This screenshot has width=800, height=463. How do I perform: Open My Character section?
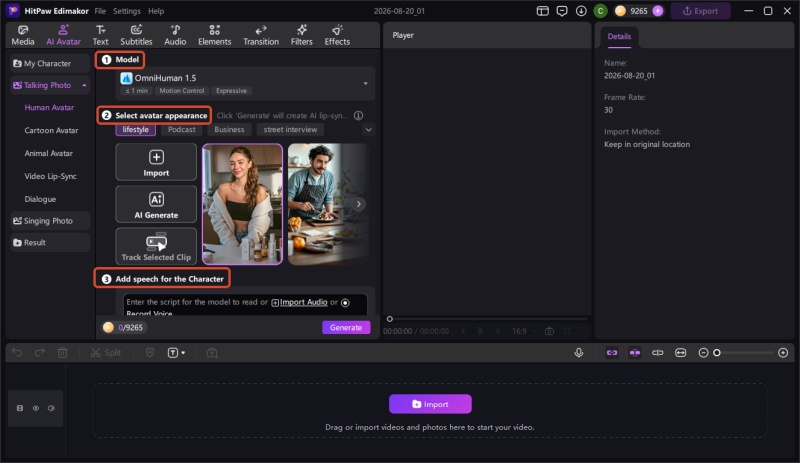pyautogui.click(x=50, y=63)
